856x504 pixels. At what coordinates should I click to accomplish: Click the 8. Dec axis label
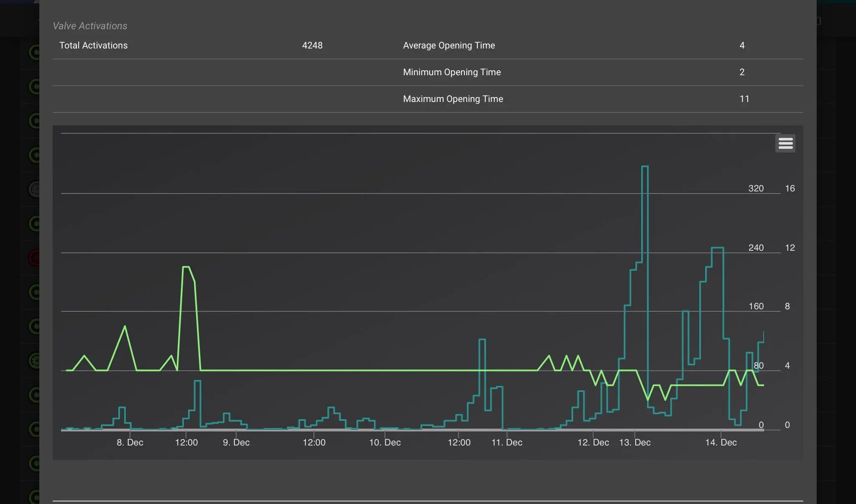click(x=130, y=442)
